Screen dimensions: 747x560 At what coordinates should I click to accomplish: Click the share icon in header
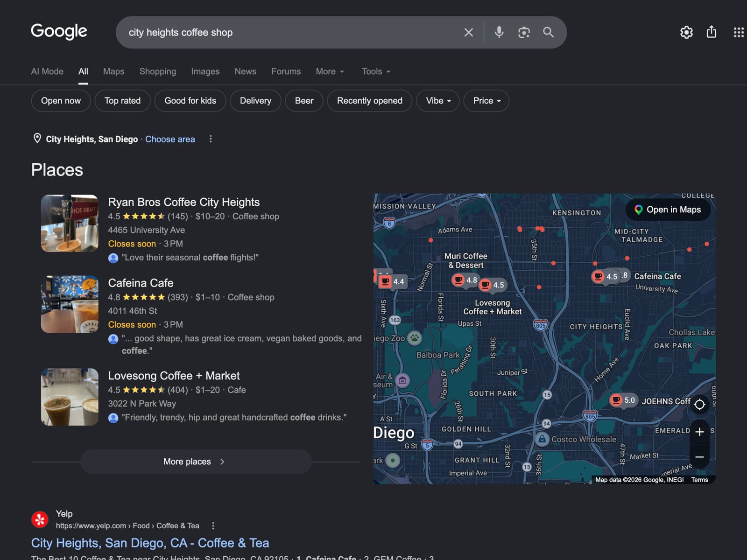(711, 32)
